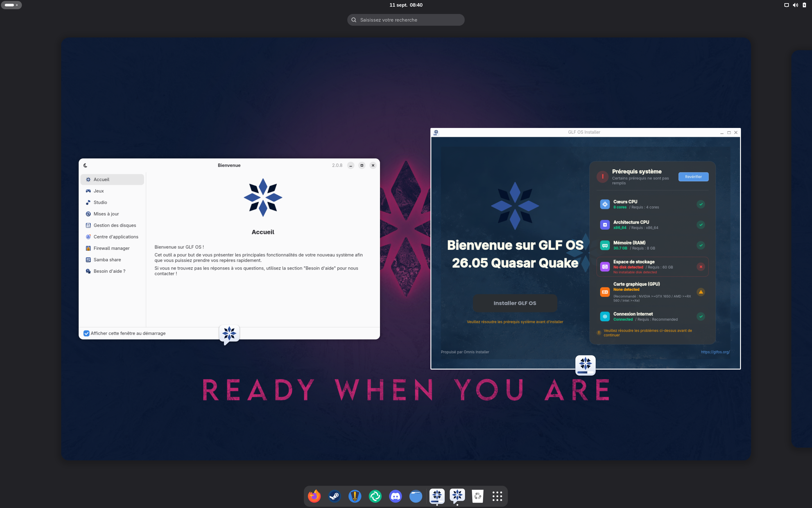Click the 2.0.8 version text
812x508 pixels.
click(x=337, y=165)
